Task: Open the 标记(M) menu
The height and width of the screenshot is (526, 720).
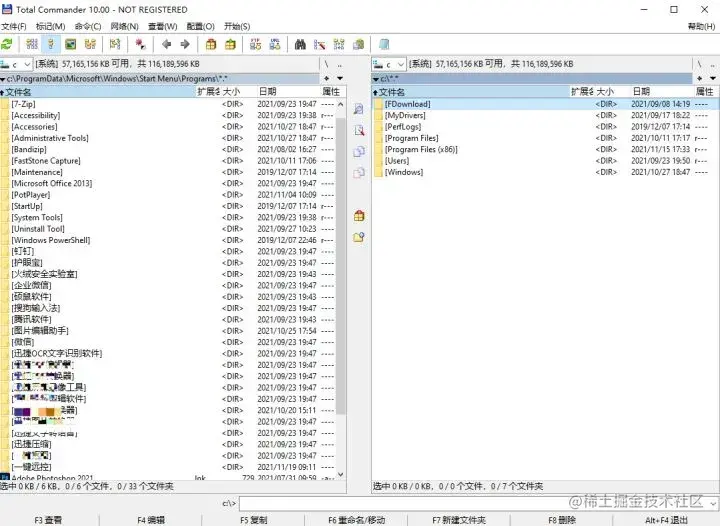Action: pos(51,27)
